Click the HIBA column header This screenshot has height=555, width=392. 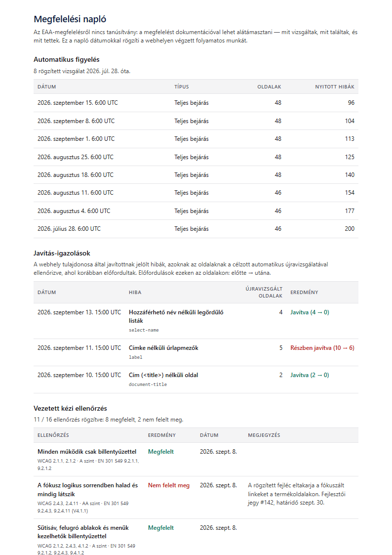135,293
